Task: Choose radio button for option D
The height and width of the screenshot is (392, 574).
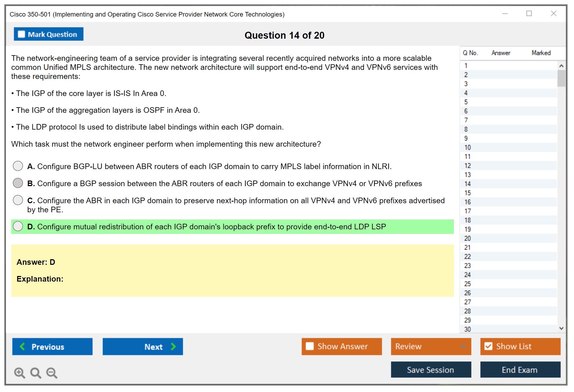Action: tap(18, 226)
